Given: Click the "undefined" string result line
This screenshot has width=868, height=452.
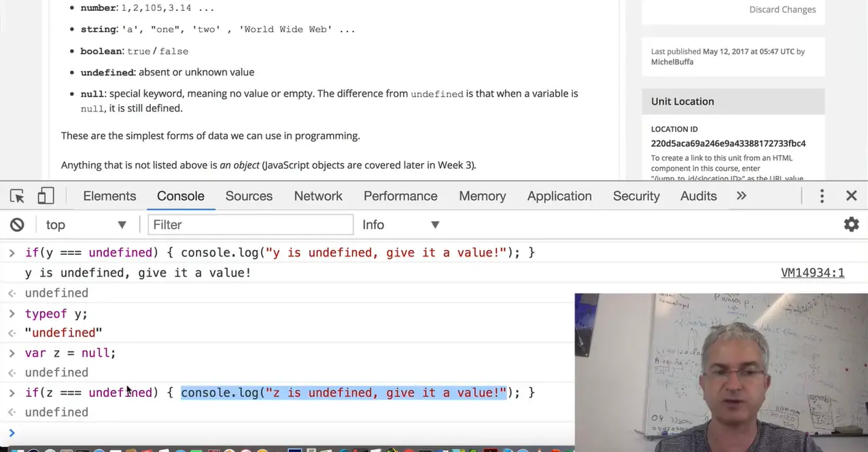Looking at the screenshot, I should 63,332.
